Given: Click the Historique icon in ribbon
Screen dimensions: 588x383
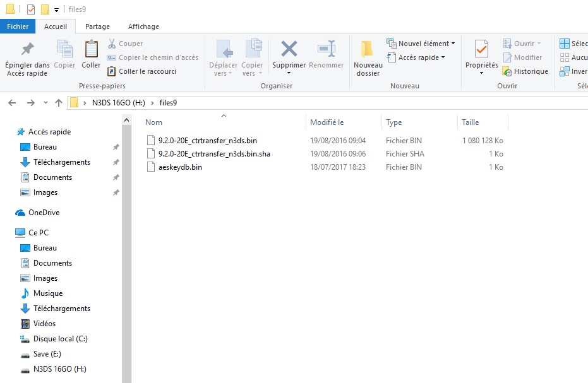Looking at the screenshot, I should 507,71.
